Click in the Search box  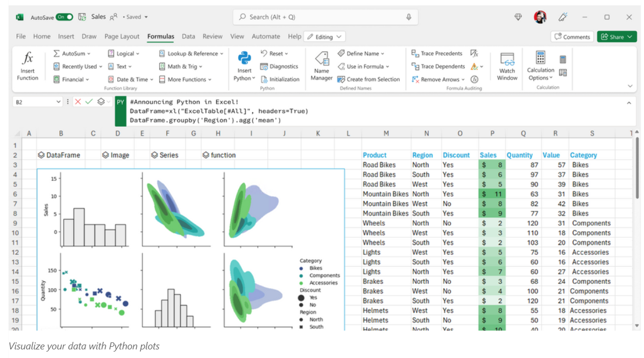325,17
